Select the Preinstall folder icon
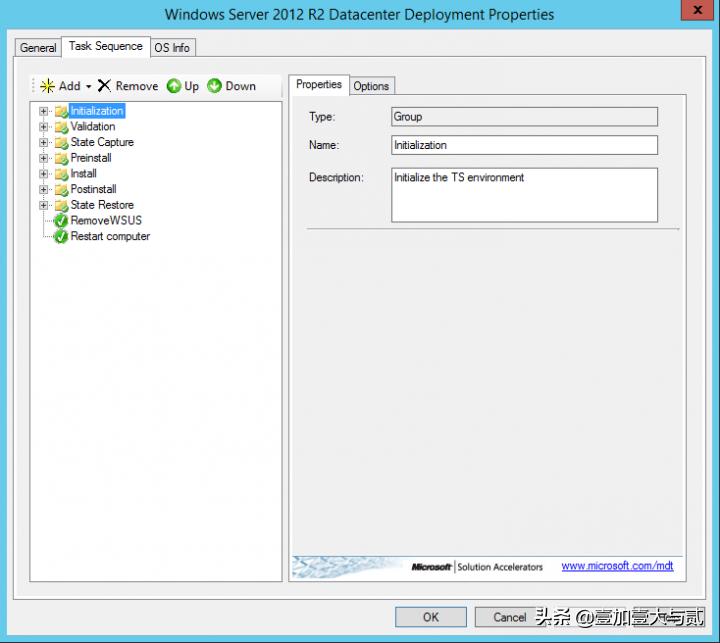Screen dimensions: 720x643 point(61,158)
